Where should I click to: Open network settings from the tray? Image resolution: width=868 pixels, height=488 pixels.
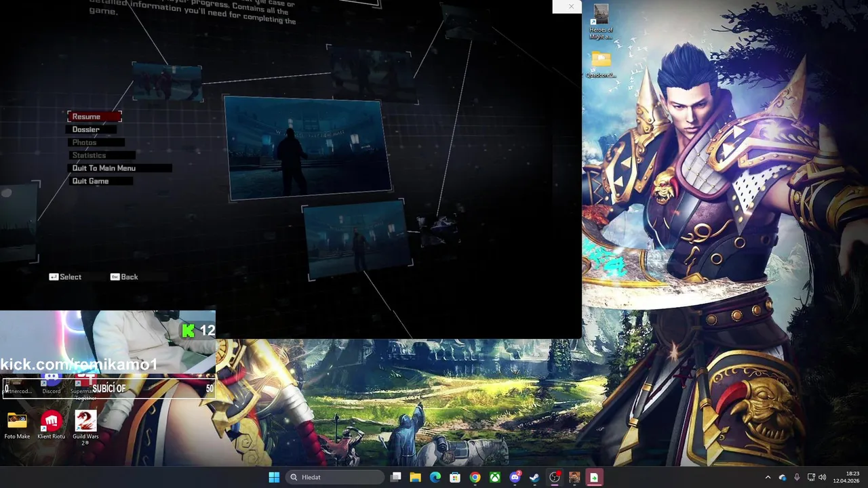(811, 477)
